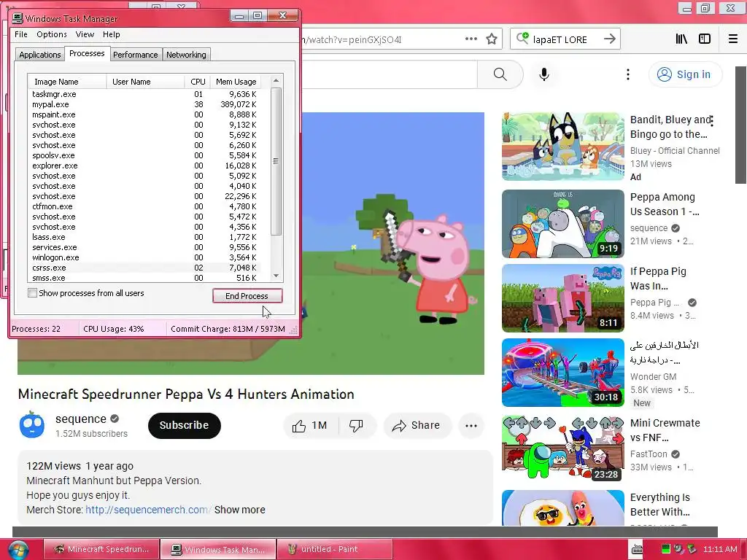This screenshot has width=747, height=560.
Task: Click the Subscribe button
Action: coord(185,425)
